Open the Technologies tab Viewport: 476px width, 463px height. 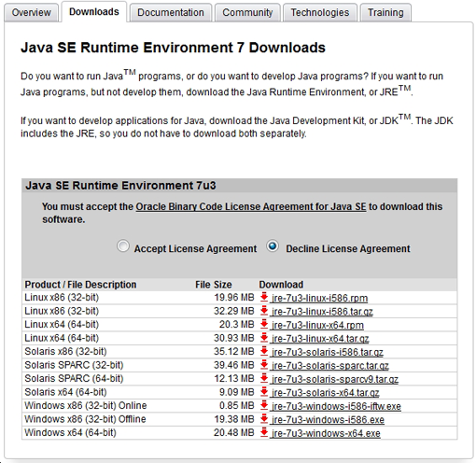(320, 12)
